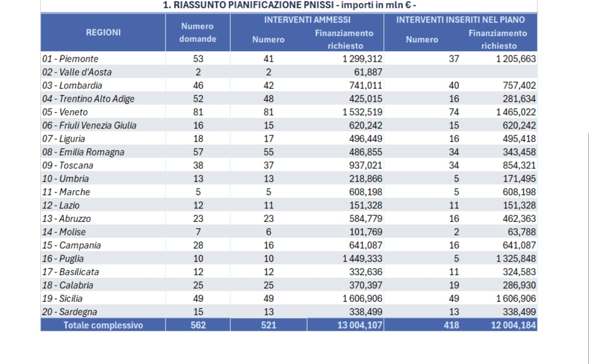
Task: Click the 02 - Valle d'Aosta region cell
Action: 77,72
